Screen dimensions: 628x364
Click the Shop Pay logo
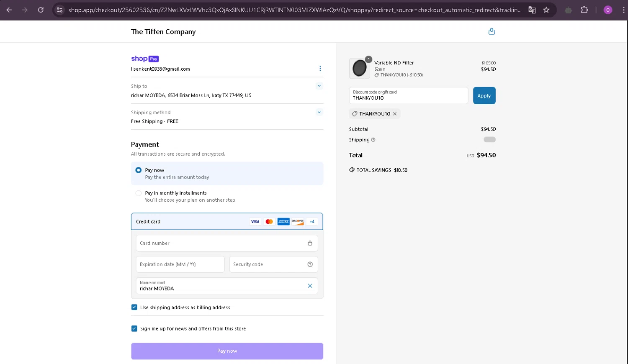[145, 59]
